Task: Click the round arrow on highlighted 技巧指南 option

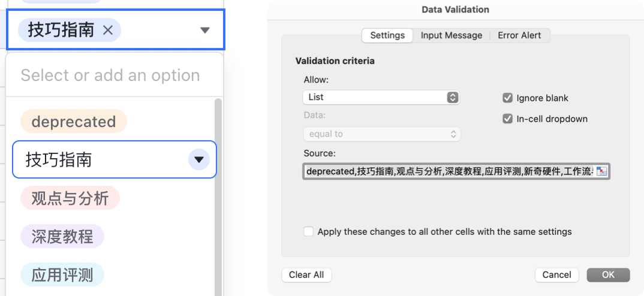Action: point(198,159)
